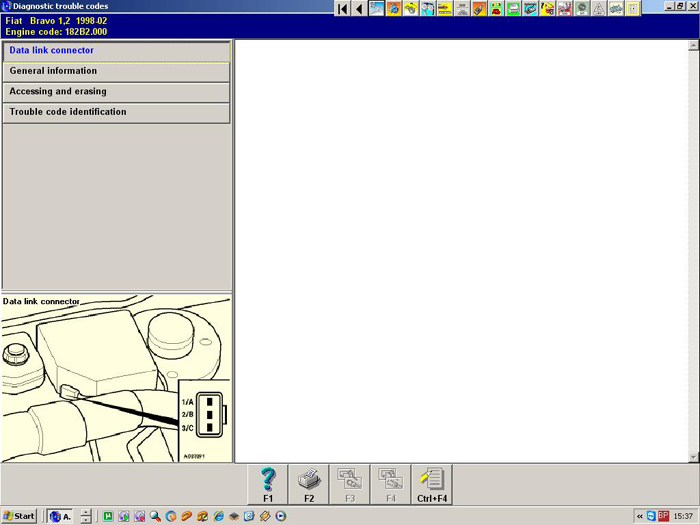Expand hidden system tray icons chevron

640,516
